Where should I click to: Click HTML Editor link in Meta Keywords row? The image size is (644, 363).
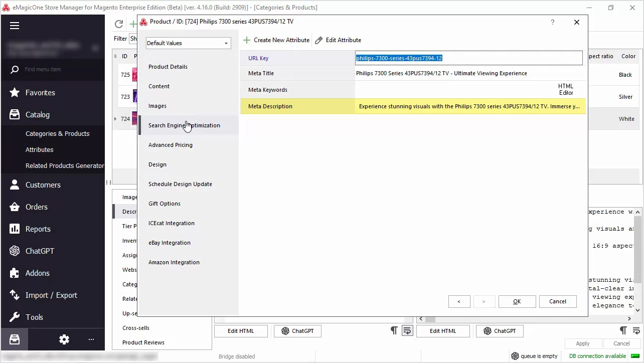click(x=566, y=89)
